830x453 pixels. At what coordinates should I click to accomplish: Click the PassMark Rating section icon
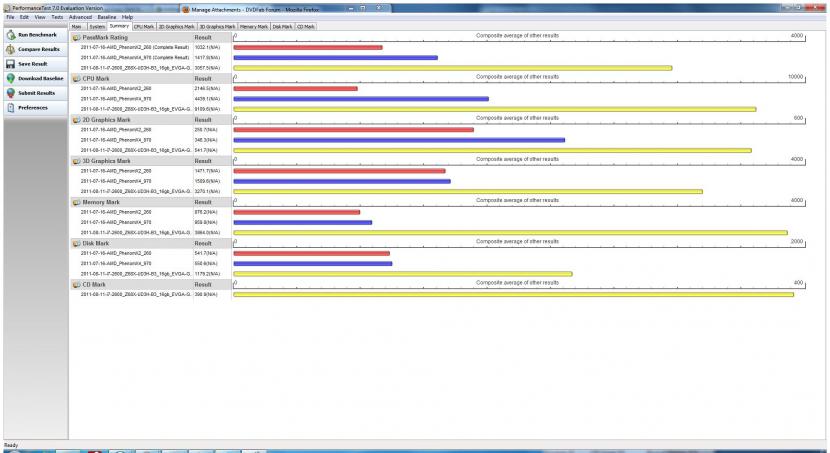point(76,38)
